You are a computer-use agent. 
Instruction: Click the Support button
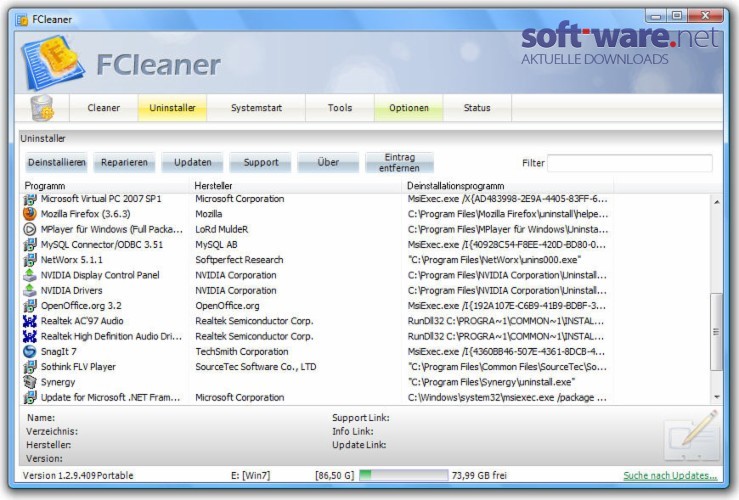261,163
